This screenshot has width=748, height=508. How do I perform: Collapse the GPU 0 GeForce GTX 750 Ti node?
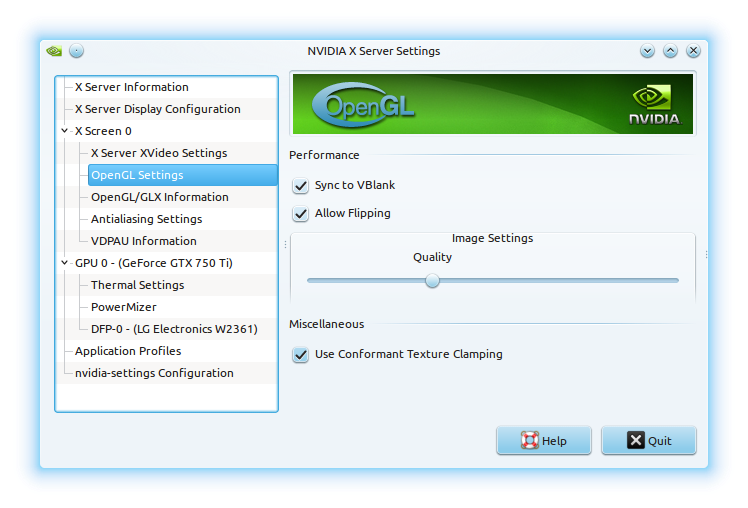click(65, 263)
